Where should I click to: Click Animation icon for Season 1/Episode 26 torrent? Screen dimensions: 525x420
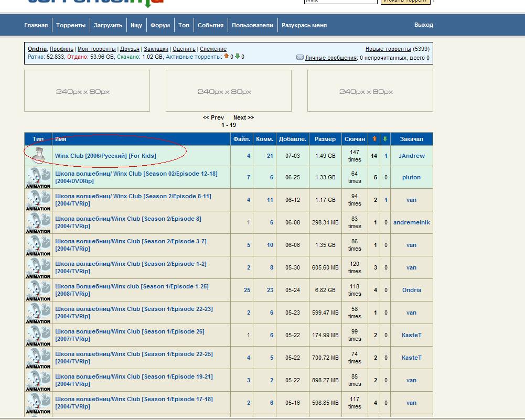(x=38, y=335)
